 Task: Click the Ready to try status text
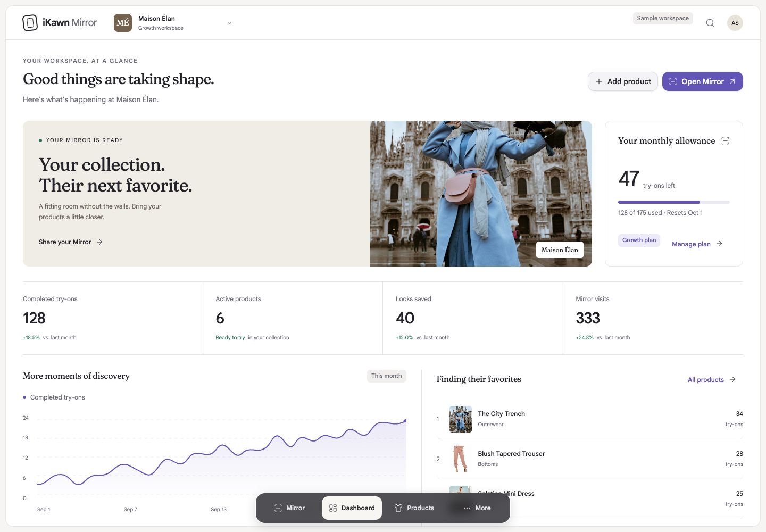(230, 338)
